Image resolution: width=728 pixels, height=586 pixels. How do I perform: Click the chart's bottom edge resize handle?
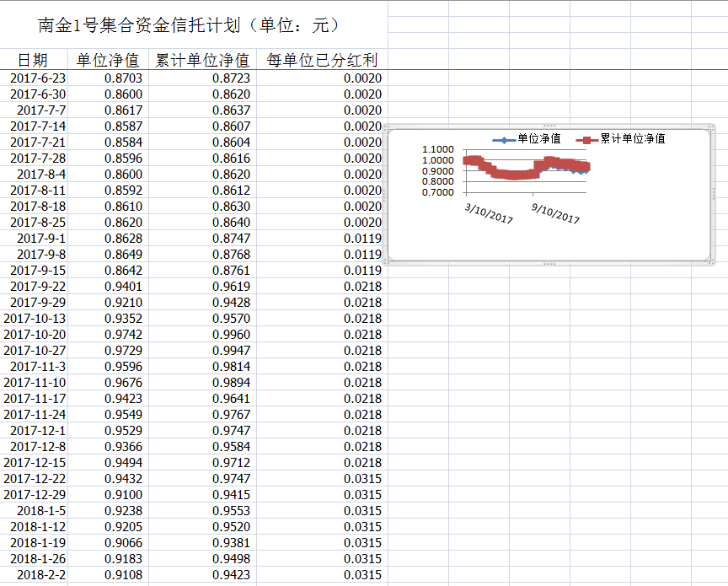[x=549, y=264]
